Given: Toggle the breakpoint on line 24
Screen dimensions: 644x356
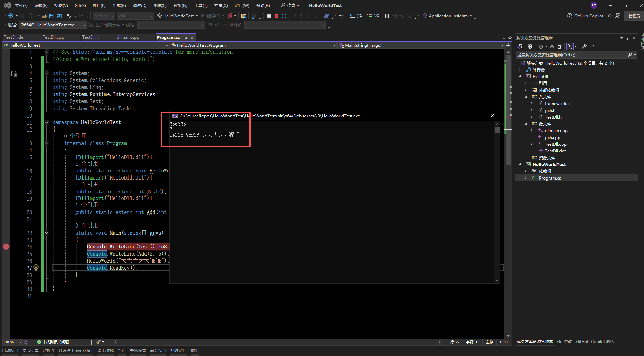Looking at the screenshot, I should tap(6, 247).
